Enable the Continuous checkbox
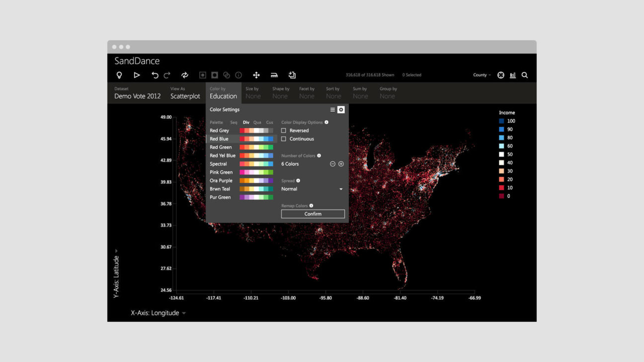The image size is (644, 362). point(284,139)
